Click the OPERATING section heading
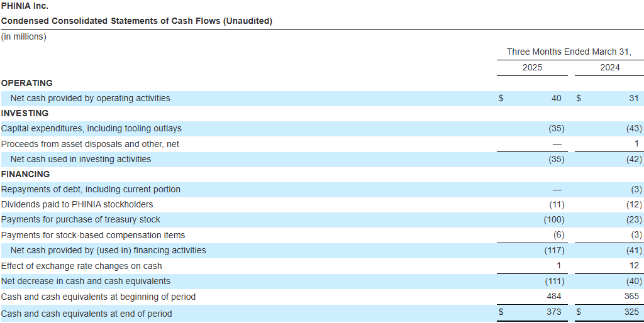644x323 pixels. (x=26, y=83)
